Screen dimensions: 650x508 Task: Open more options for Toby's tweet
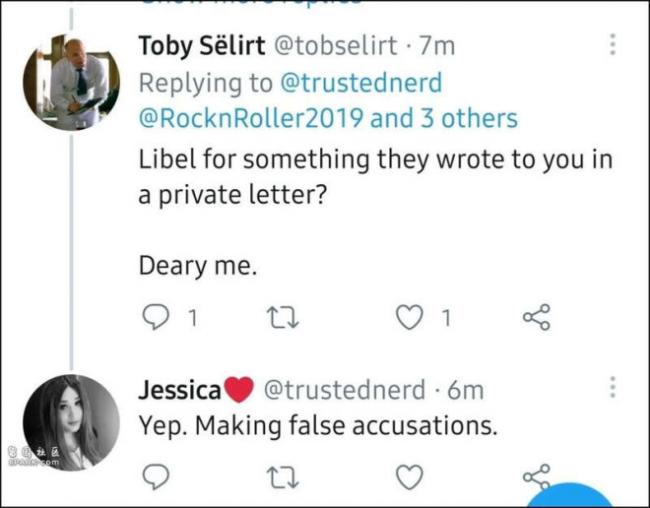613,44
